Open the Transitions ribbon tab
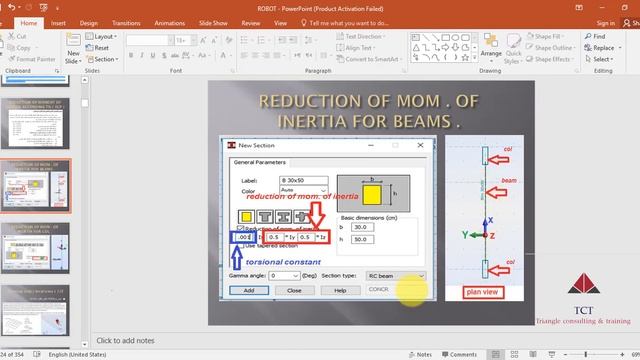The height and width of the screenshot is (360, 640). [x=126, y=23]
